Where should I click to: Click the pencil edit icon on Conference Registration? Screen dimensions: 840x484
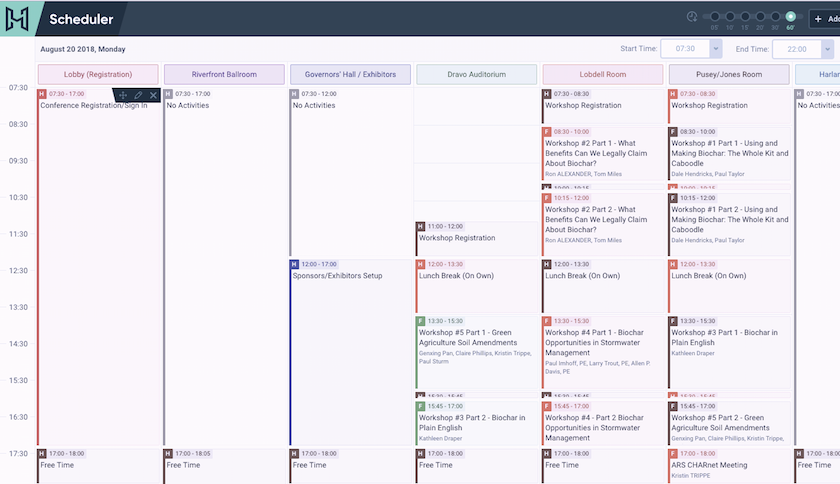pyautogui.click(x=138, y=95)
